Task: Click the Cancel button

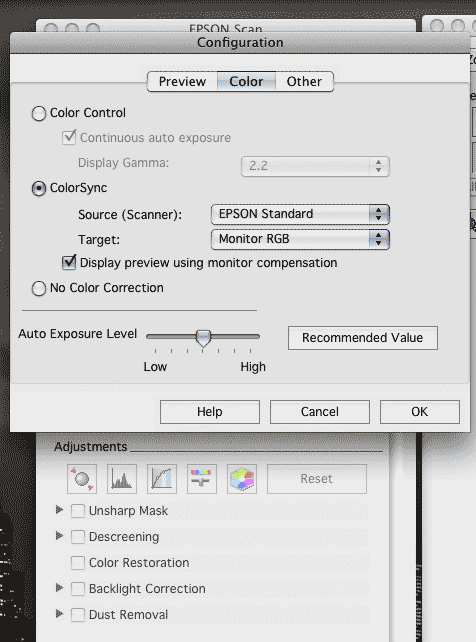Action: tap(320, 411)
